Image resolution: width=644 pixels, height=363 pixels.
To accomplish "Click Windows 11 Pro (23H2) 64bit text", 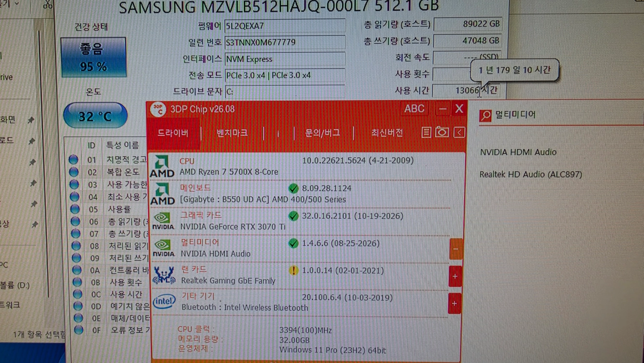I will pos(333,350).
